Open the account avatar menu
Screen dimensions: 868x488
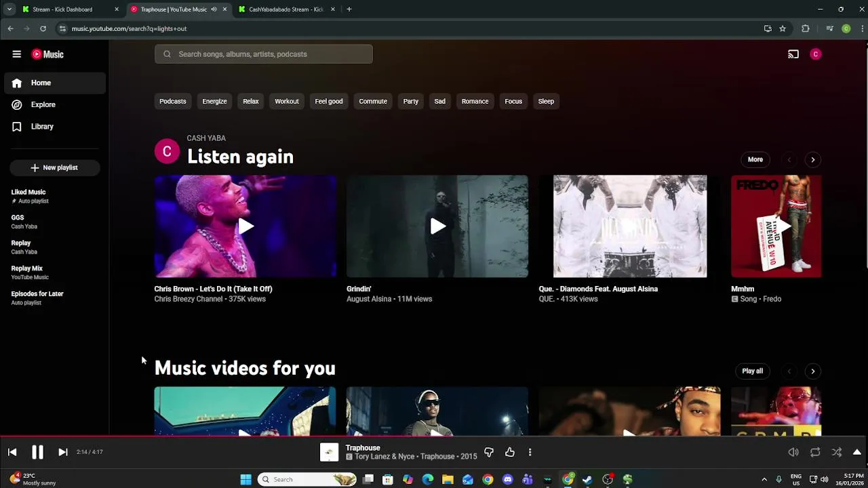pos(816,54)
